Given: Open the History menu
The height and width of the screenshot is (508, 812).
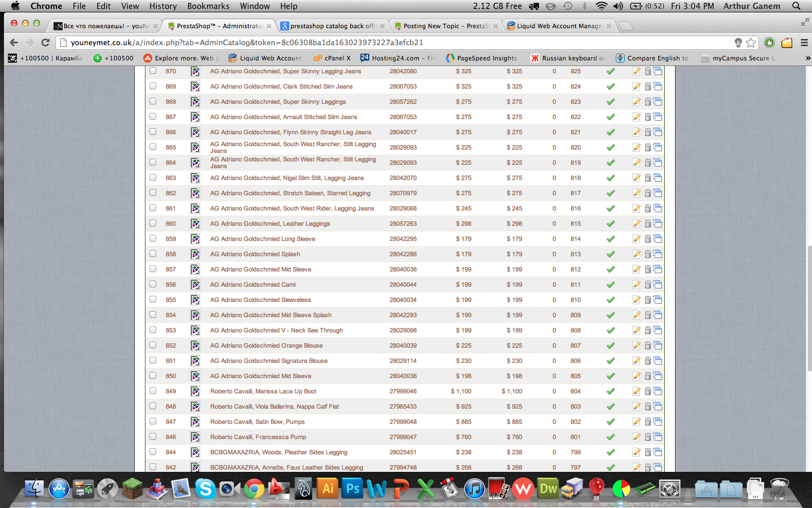Looking at the screenshot, I should click(163, 6).
